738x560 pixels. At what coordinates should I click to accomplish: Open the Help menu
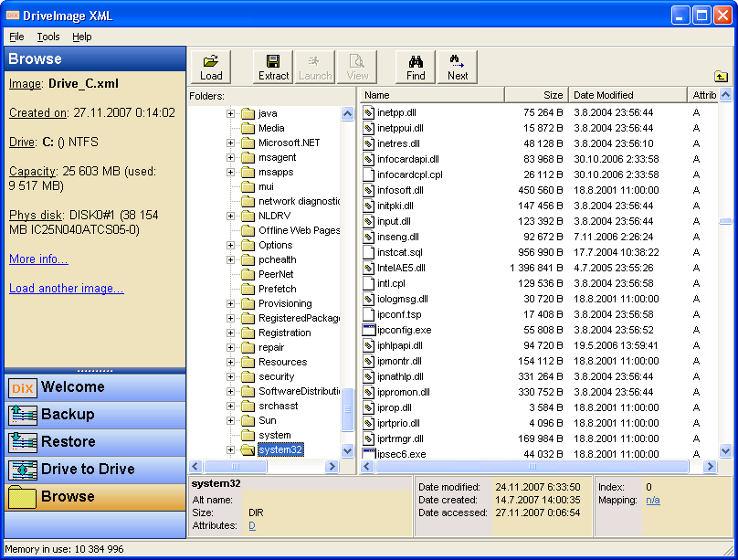tap(82, 37)
